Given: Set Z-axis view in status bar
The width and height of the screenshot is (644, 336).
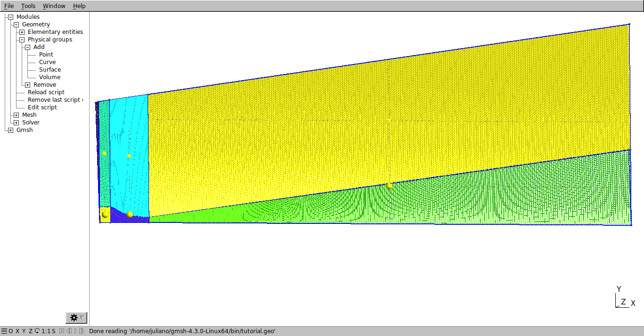Looking at the screenshot, I should (x=31, y=331).
